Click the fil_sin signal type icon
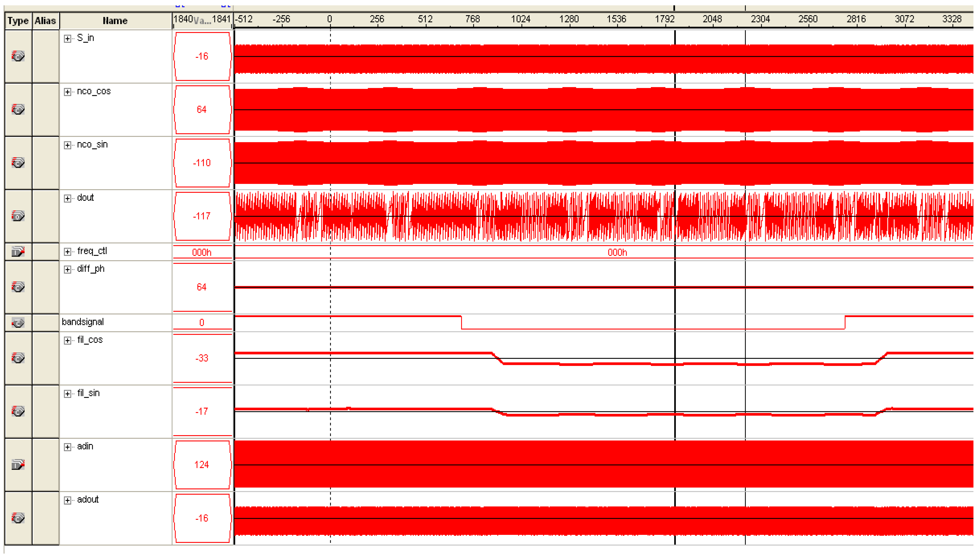This screenshot has width=980, height=556. [x=18, y=411]
